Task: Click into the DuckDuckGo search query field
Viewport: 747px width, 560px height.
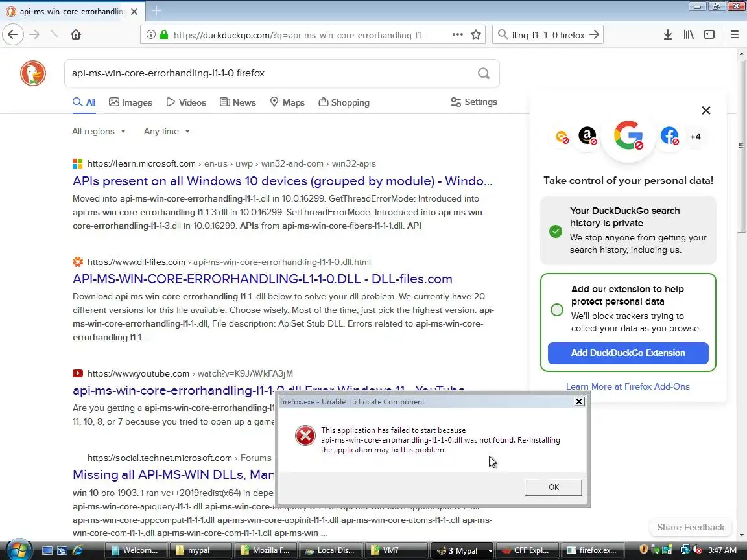Action: click(272, 73)
